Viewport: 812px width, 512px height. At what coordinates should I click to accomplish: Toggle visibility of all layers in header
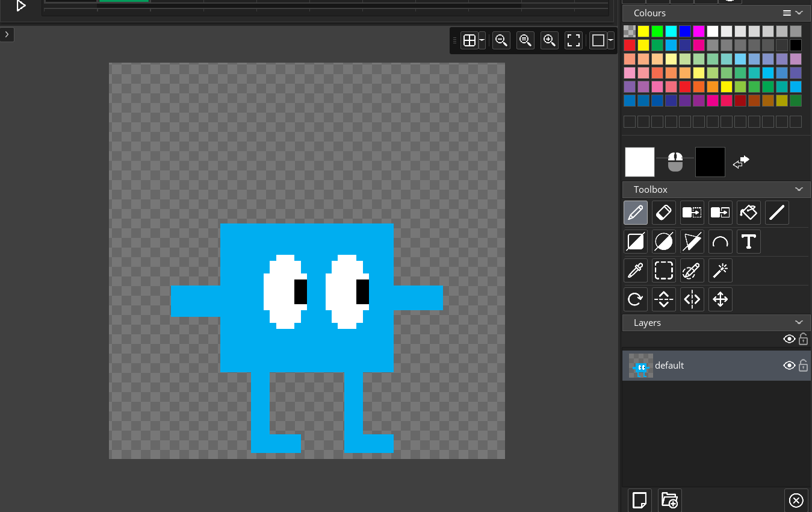tap(789, 339)
